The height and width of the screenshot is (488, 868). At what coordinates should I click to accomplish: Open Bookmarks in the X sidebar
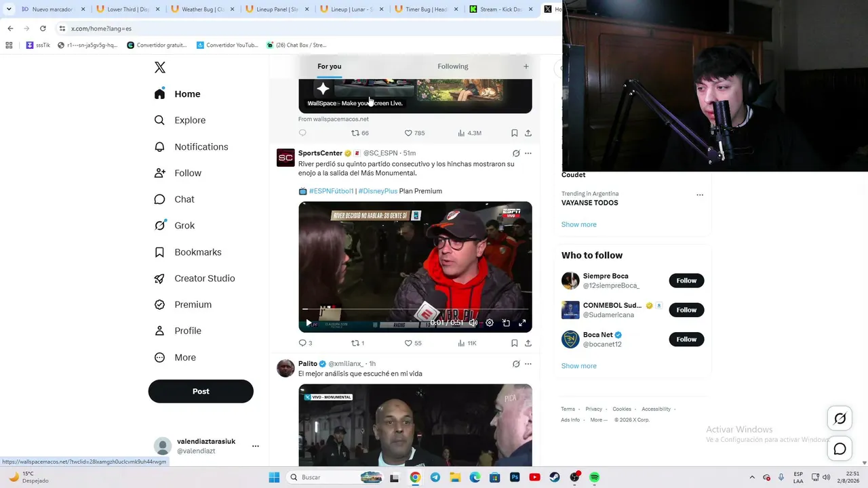coord(188,252)
